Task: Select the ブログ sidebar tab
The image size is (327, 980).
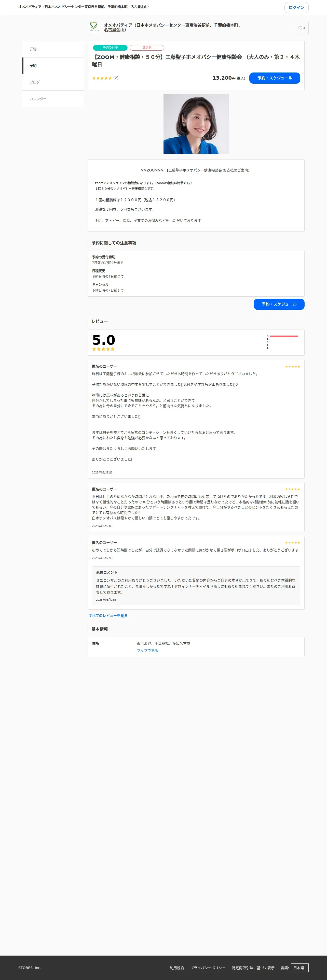Action: 53,82
